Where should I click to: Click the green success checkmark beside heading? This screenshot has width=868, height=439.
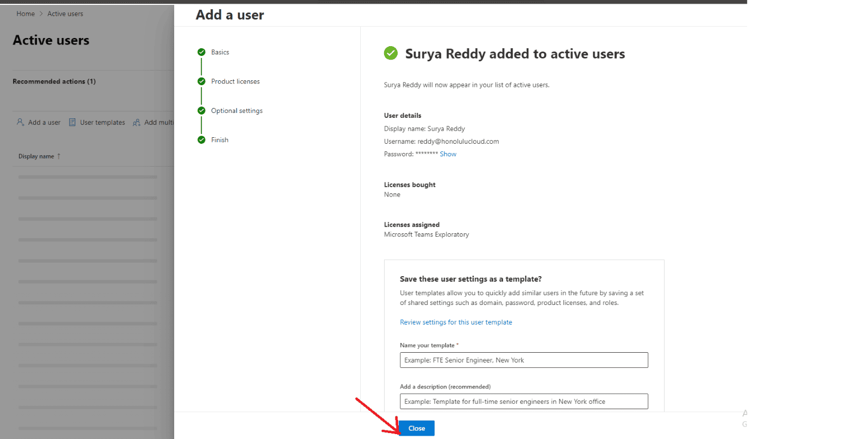391,53
